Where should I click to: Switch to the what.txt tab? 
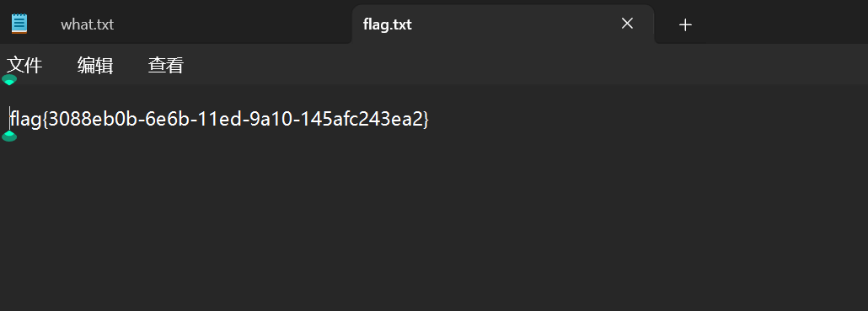tap(87, 24)
